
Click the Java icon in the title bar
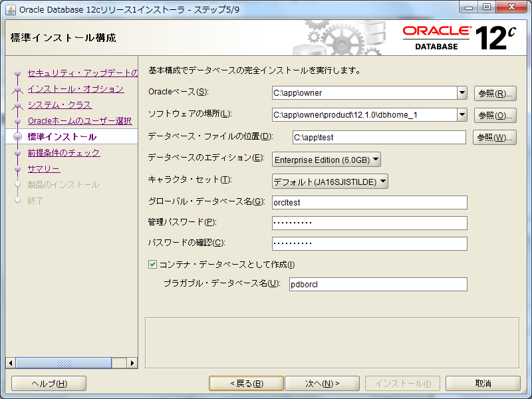[11, 10]
